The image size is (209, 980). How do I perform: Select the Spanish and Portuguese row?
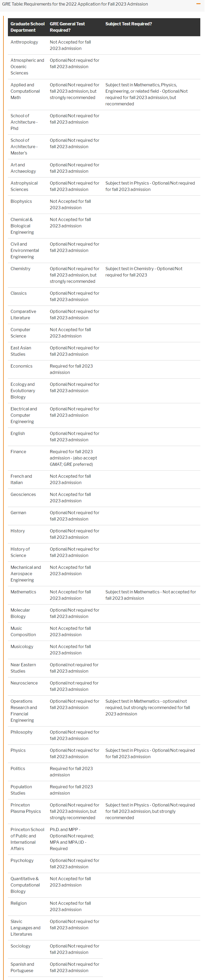pos(22,967)
